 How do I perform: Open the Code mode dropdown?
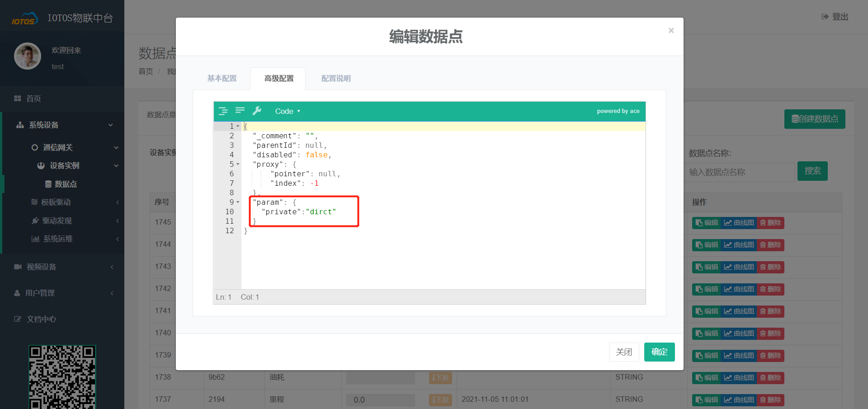tap(288, 111)
